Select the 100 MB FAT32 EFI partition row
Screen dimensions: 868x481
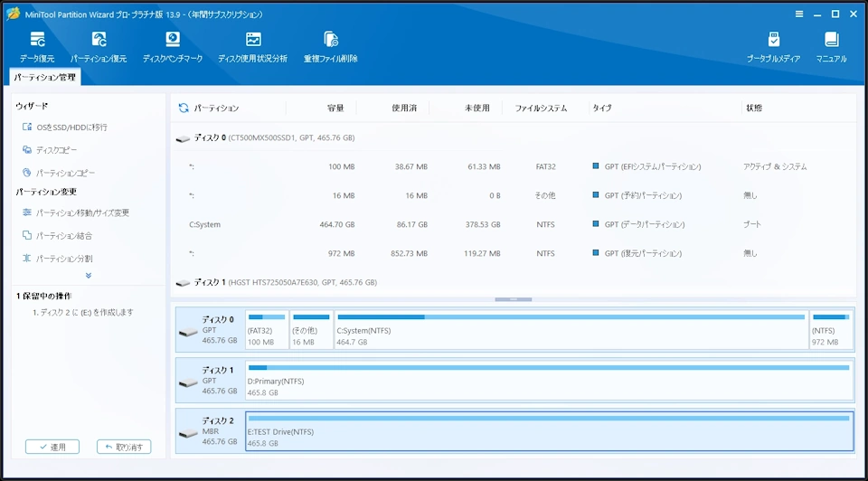[x=514, y=166]
